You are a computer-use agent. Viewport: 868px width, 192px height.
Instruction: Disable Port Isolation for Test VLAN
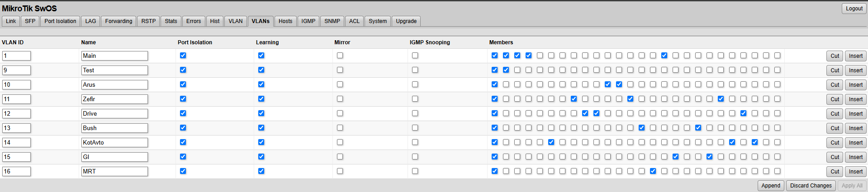click(x=183, y=70)
